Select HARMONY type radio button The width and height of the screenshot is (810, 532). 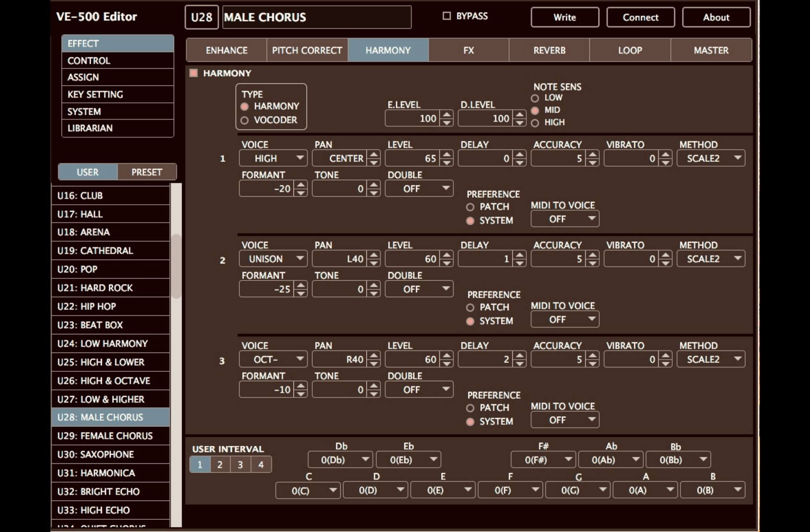click(245, 107)
